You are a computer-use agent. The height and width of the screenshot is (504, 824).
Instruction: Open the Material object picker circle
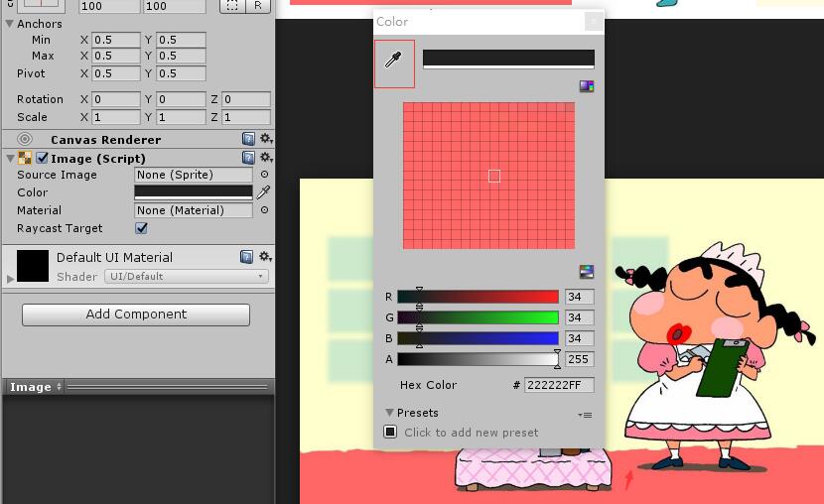(264, 210)
